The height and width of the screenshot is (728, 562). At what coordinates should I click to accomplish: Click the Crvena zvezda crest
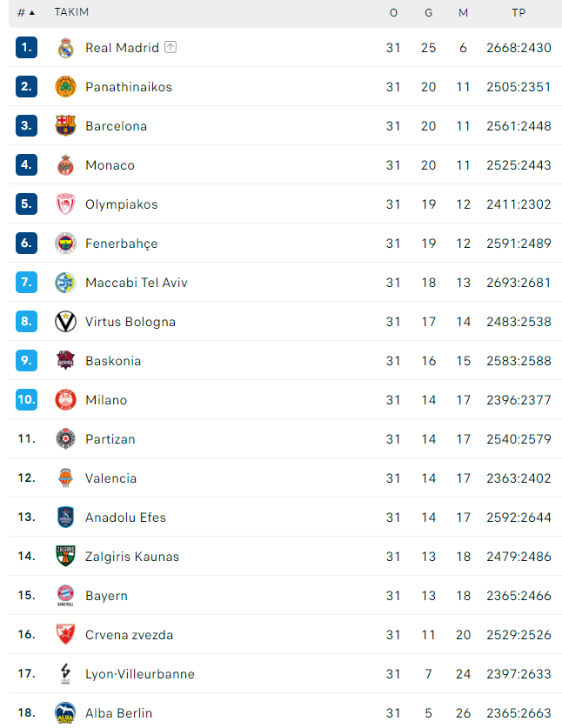(66, 635)
